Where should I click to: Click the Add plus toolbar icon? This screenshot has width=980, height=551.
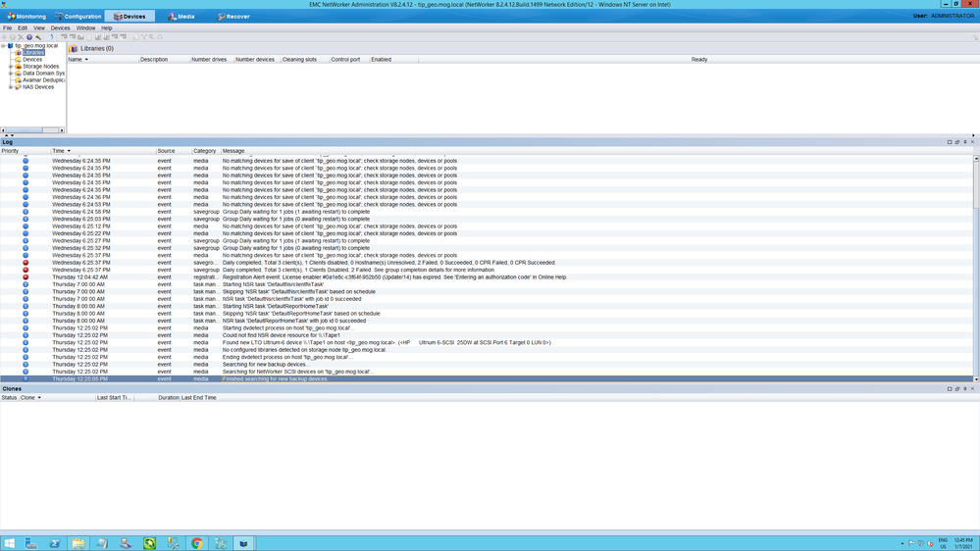(x=4, y=37)
